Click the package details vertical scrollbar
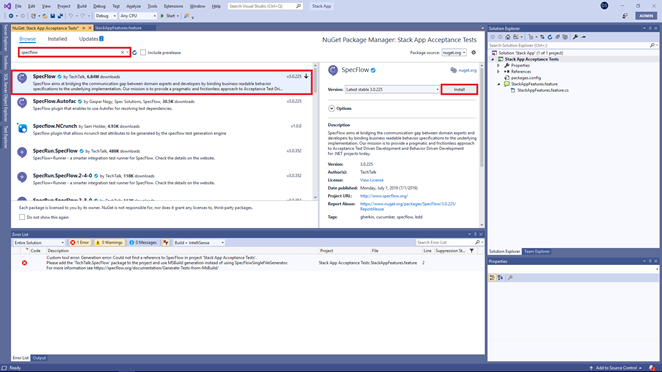The width and height of the screenshot is (662, 372). tap(481, 144)
